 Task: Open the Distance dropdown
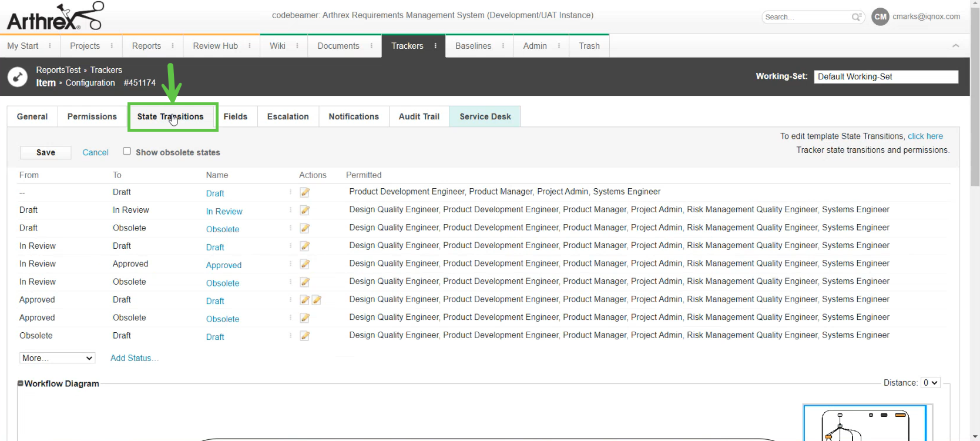(x=930, y=383)
